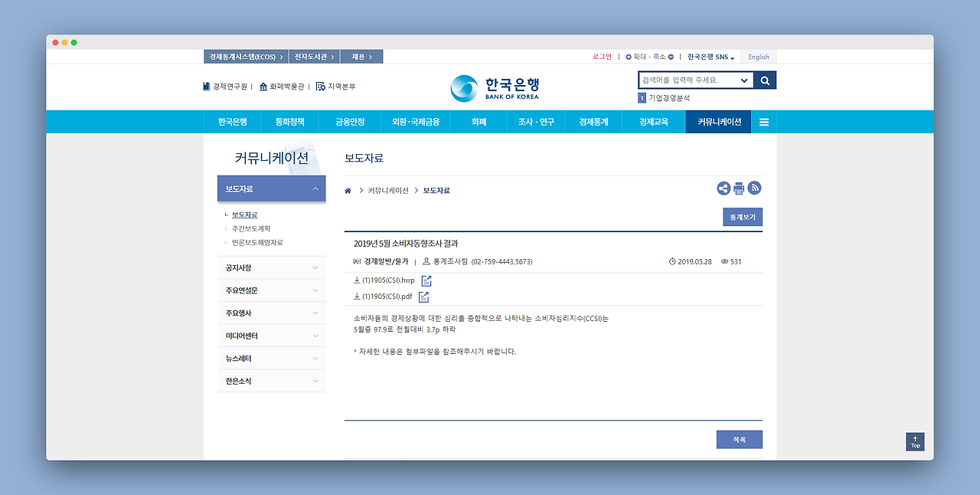The width and height of the screenshot is (980, 495).
Task: Open the 화폐 main menu
Action: 479,122
